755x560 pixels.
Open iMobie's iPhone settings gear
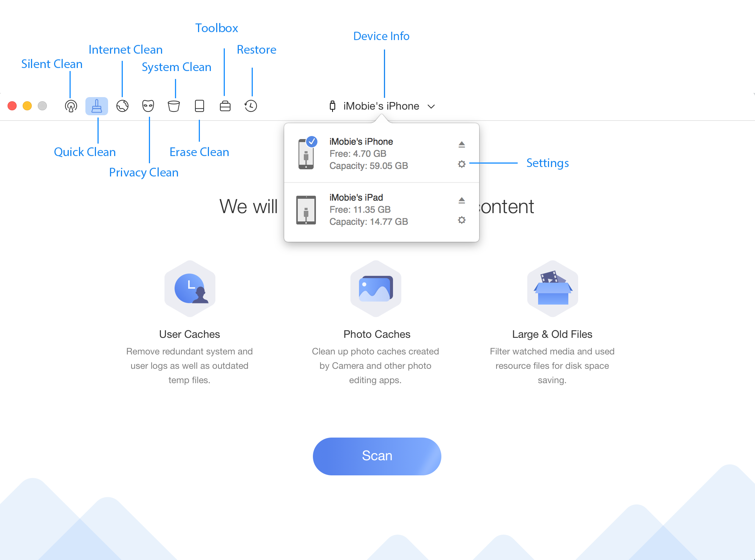point(460,164)
